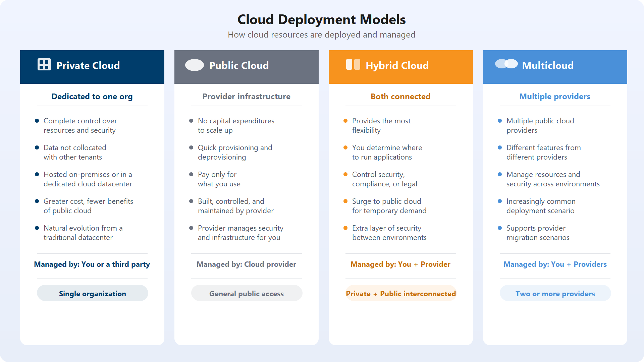This screenshot has height=362, width=644.
Task: Click the 'Single organization' badge
Action: pos(92,293)
